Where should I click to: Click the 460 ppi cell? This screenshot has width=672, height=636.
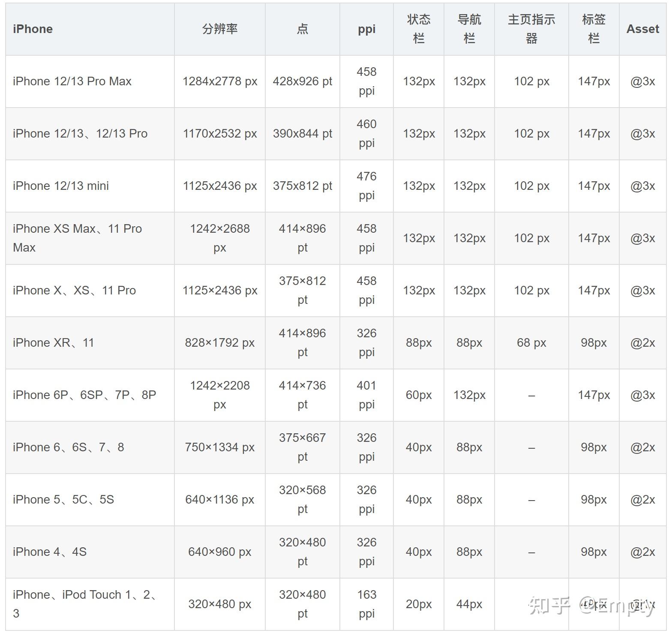pos(366,134)
